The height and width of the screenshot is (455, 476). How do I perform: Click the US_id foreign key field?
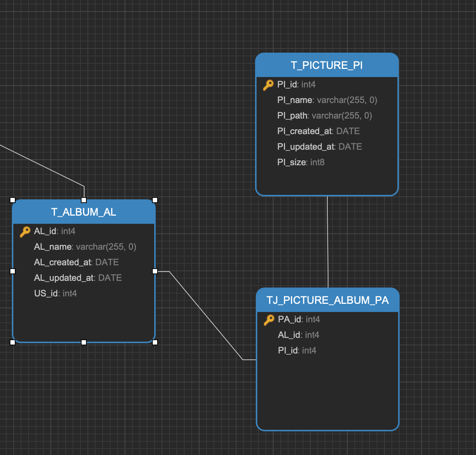56,293
